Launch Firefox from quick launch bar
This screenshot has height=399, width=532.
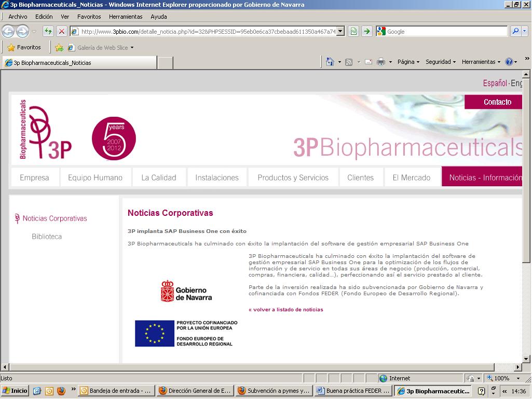tap(61, 391)
